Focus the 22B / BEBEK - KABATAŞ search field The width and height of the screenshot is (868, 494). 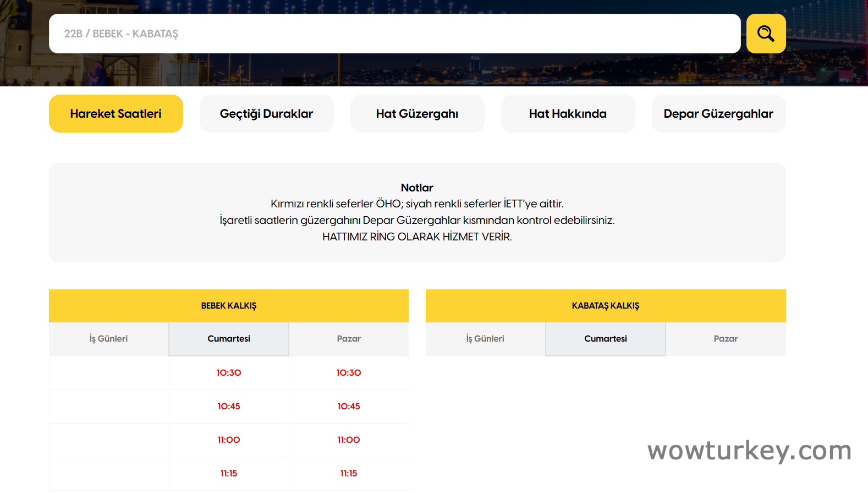coord(394,34)
